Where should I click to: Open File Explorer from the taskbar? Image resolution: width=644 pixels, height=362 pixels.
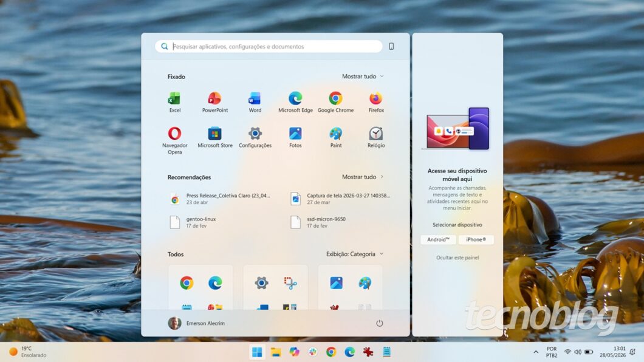276,352
